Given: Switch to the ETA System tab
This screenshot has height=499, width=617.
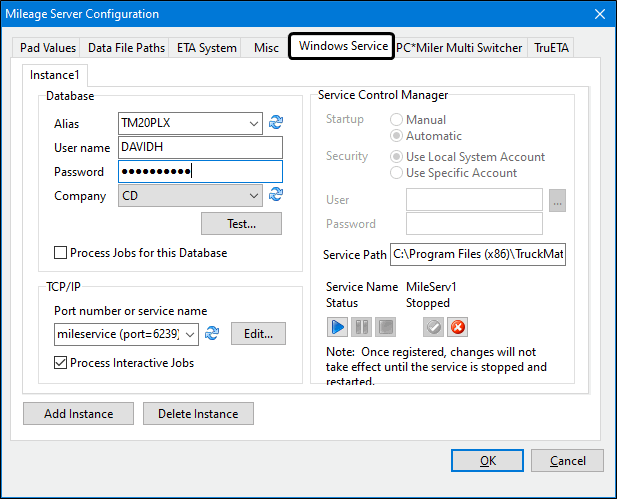Looking at the screenshot, I should (208, 48).
